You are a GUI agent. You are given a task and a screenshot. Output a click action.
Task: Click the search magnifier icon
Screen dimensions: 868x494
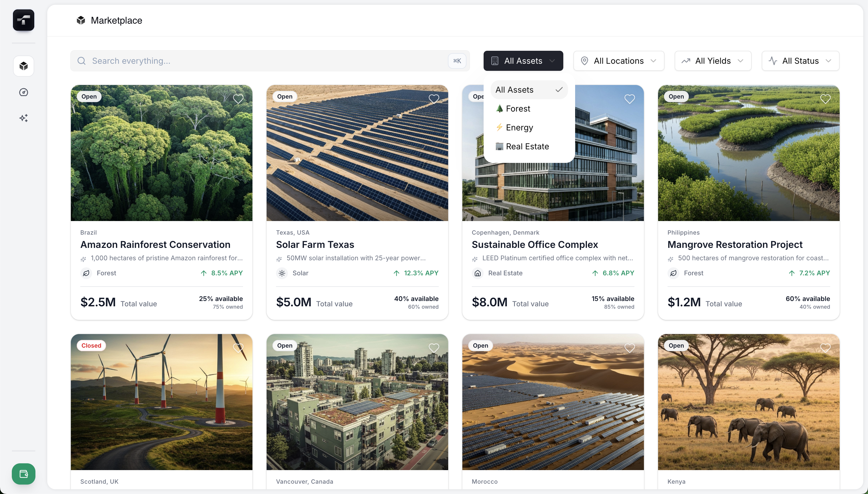[81, 61]
